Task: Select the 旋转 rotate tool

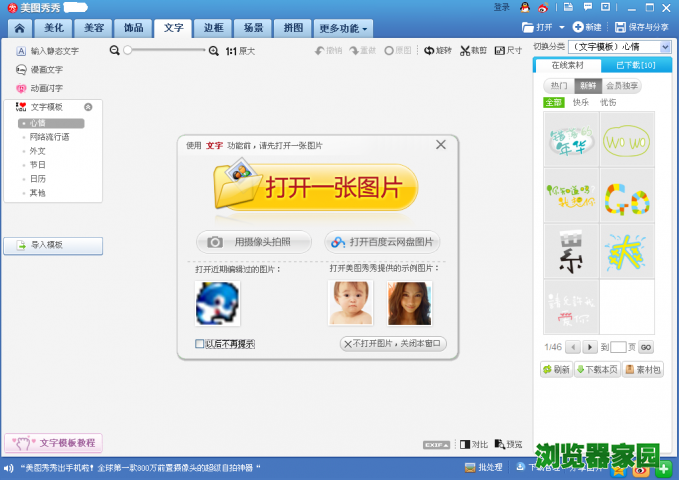Action: [437, 50]
